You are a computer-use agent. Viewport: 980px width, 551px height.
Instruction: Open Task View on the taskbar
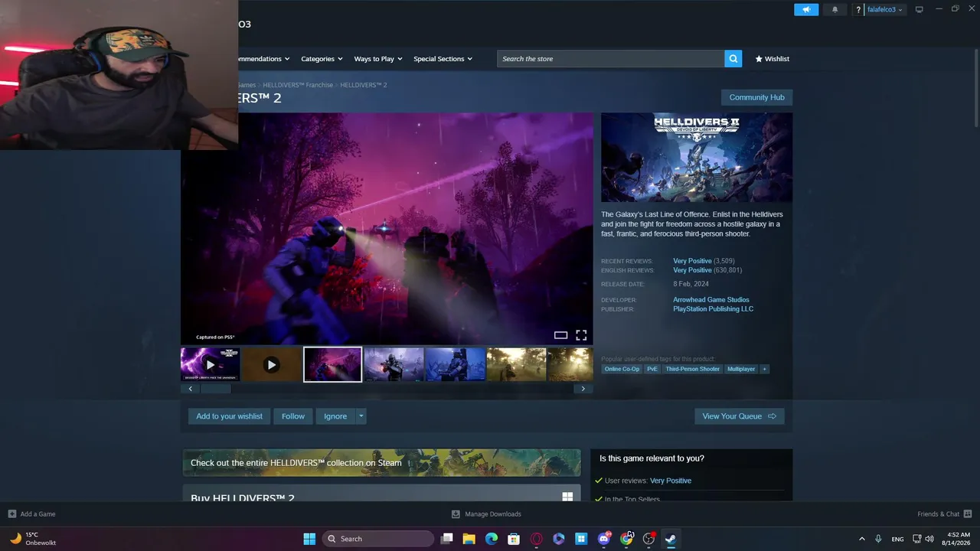447,539
